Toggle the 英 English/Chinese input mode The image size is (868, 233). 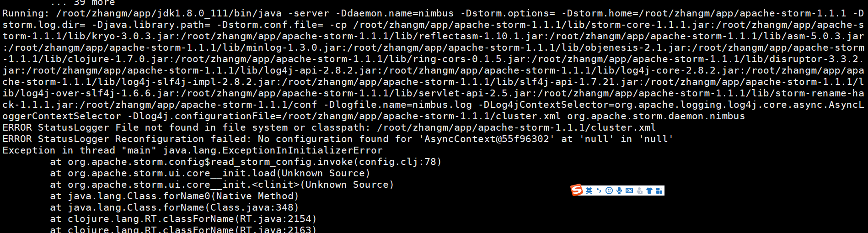pyautogui.click(x=589, y=191)
